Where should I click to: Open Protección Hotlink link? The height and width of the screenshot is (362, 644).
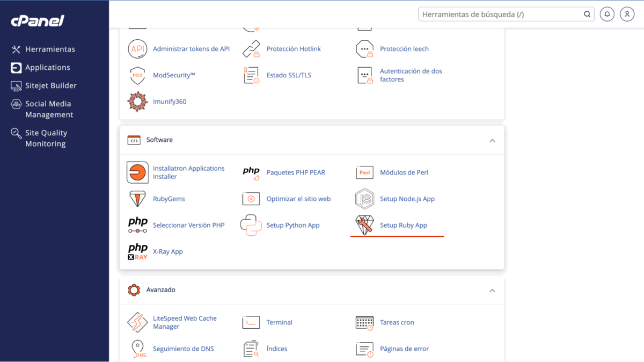click(294, 49)
